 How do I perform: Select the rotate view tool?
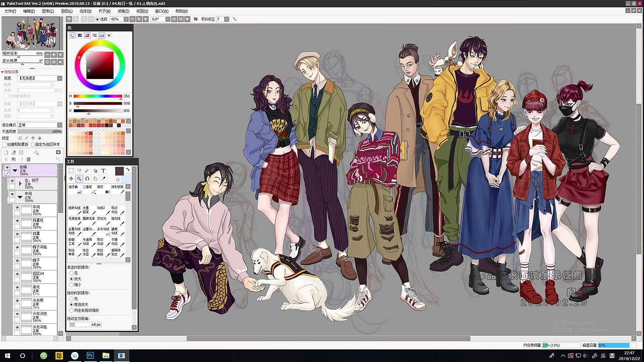(87, 178)
